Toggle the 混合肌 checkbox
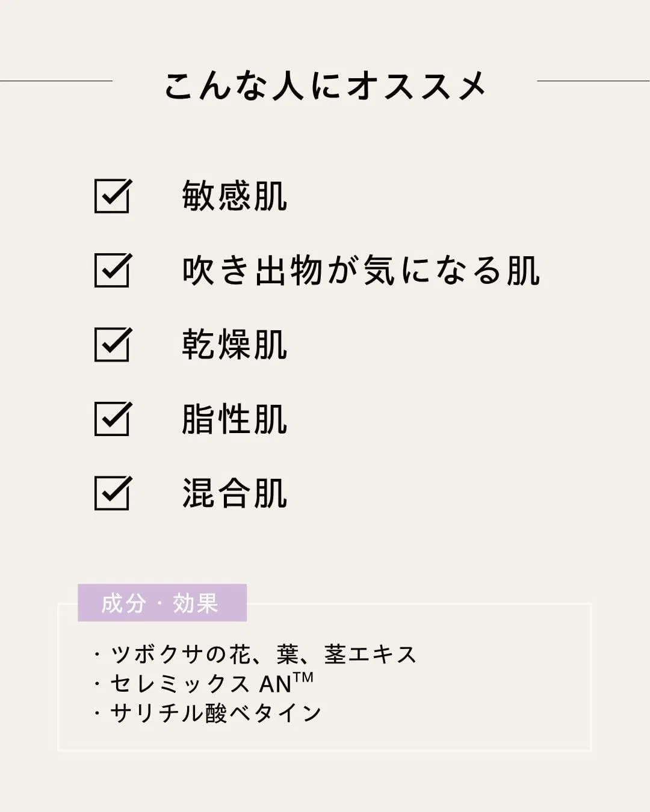 tap(113, 493)
